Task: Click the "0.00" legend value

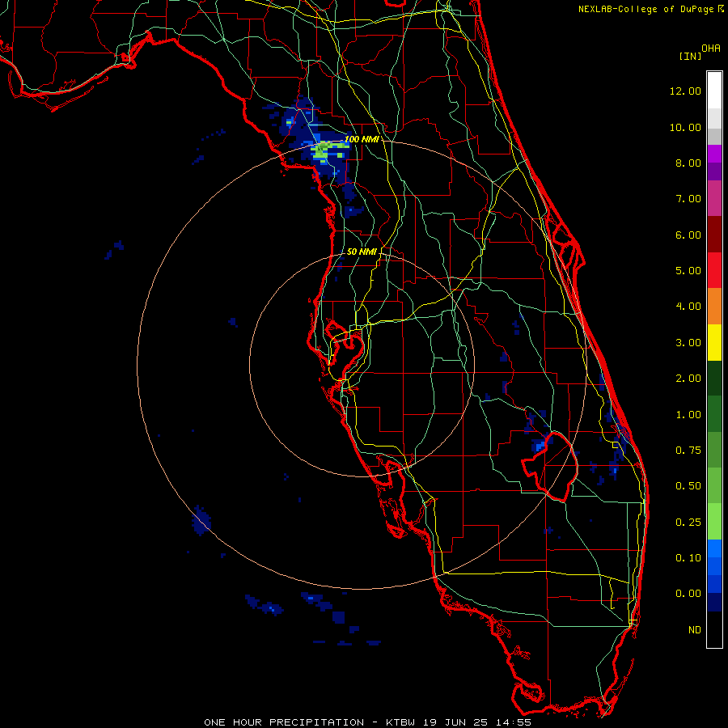Action: pyautogui.click(x=688, y=594)
